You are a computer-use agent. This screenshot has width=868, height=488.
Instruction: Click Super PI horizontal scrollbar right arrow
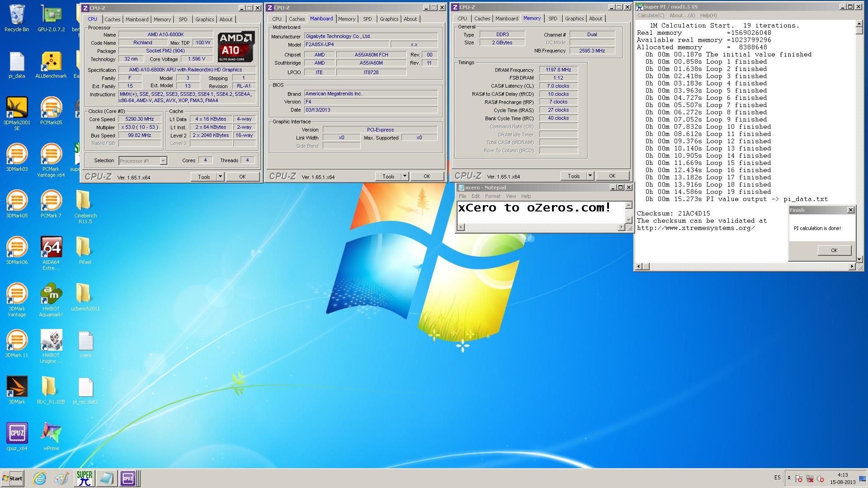852,267
